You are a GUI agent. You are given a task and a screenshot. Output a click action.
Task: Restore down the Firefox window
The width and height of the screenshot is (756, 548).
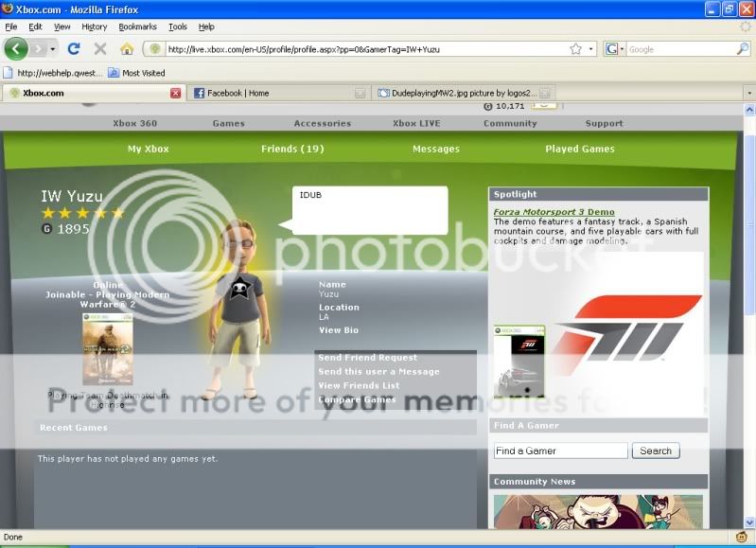coord(730,9)
